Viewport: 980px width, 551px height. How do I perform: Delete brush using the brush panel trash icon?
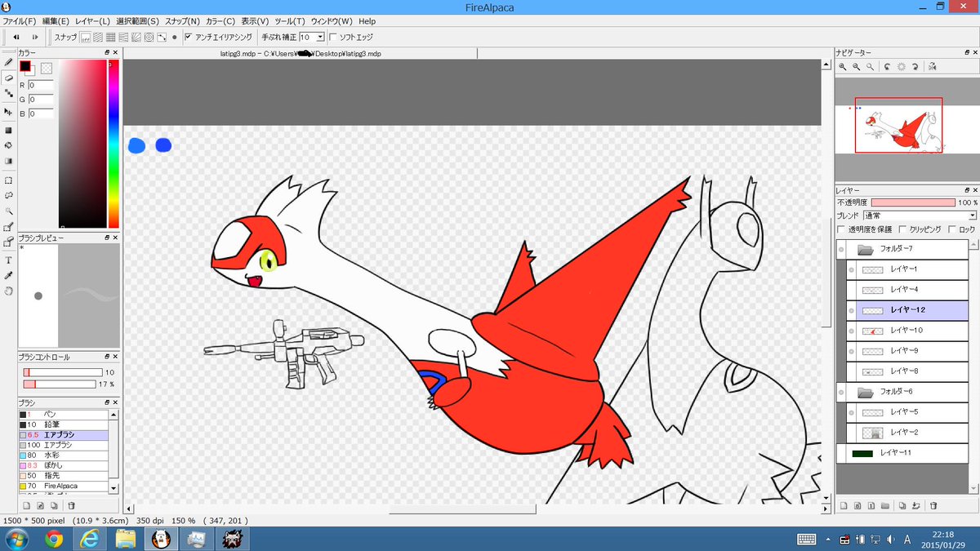[x=71, y=505]
